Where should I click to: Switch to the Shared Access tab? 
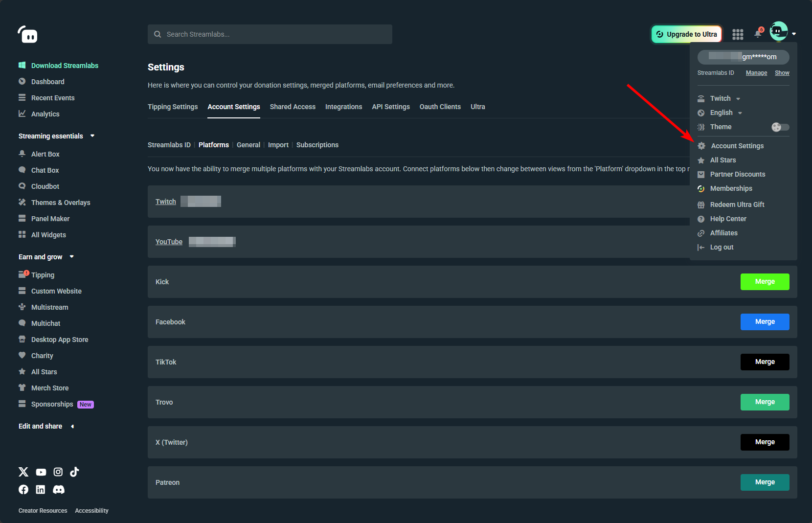293,107
